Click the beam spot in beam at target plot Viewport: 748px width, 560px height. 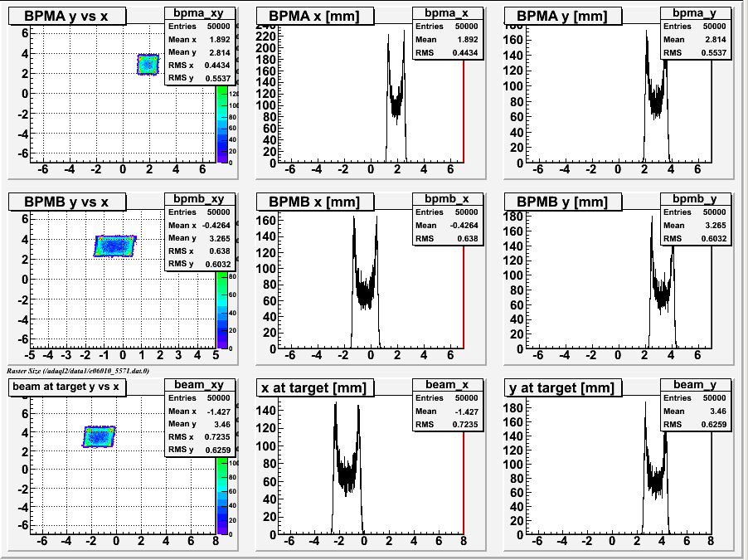(99, 437)
